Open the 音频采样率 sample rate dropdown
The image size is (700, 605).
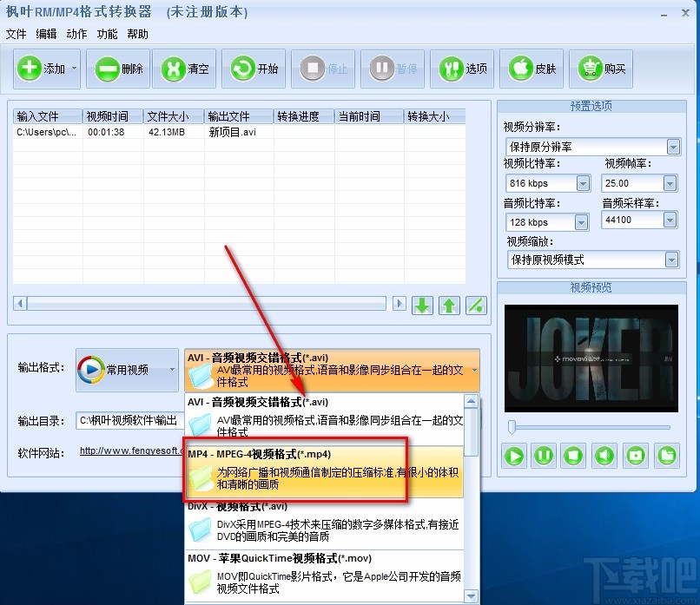click(670, 220)
